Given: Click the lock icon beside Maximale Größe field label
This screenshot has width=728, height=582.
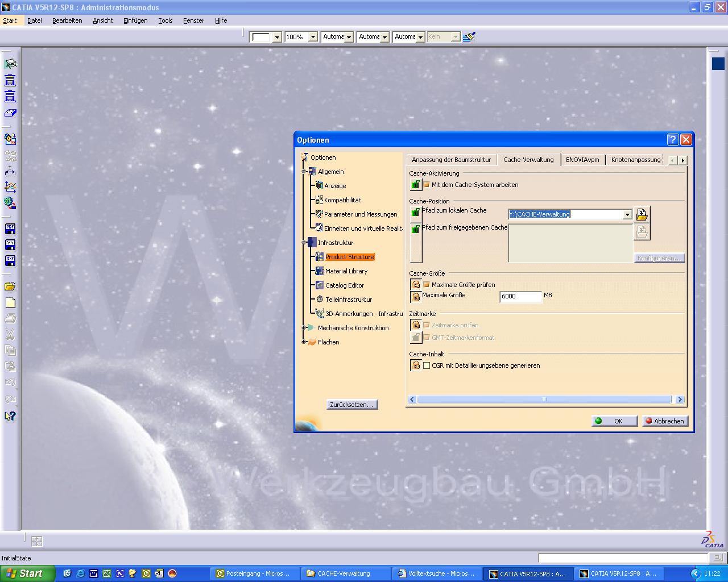Looking at the screenshot, I should pyautogui.click(x=416, y=297).
